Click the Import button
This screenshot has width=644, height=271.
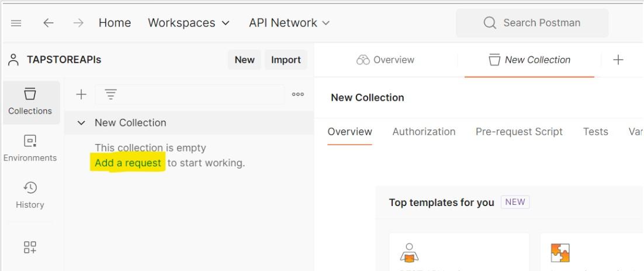tap(286, 60)
